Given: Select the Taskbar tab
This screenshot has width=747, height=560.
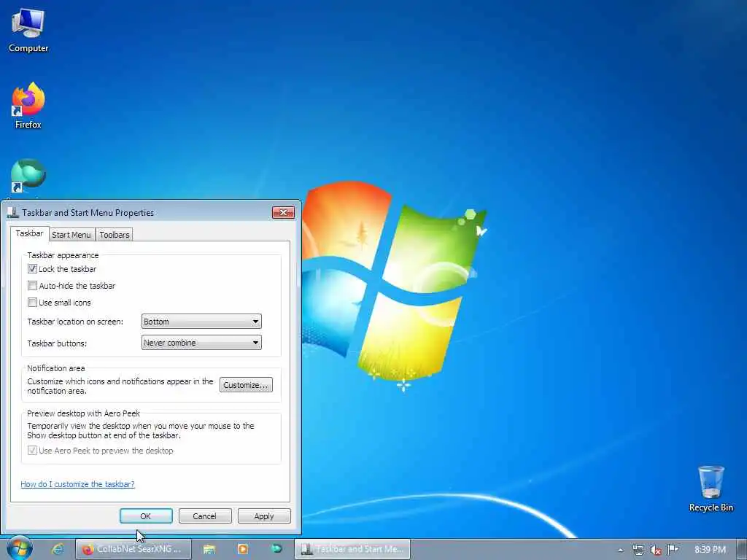Looking at the screenshot, I should 29,233.
